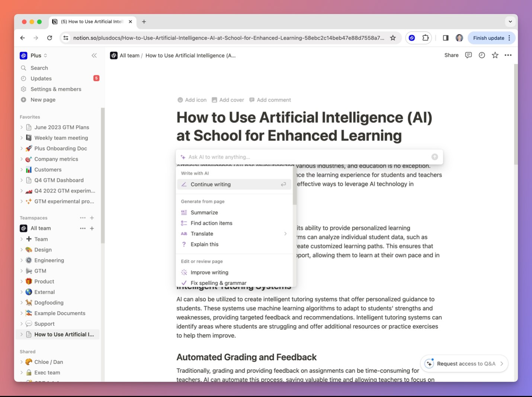532x397 pixels.
Task: Click the All team breadcrumb icon
Action: 114,55
